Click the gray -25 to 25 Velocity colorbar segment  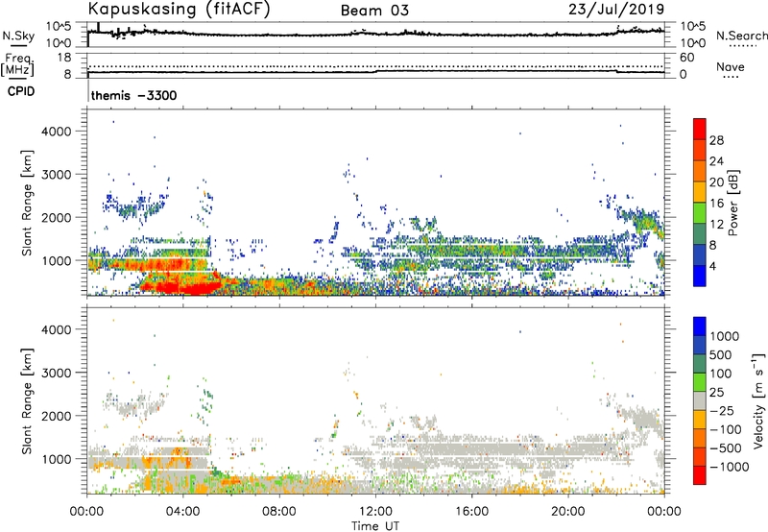(x=700, y=400)
